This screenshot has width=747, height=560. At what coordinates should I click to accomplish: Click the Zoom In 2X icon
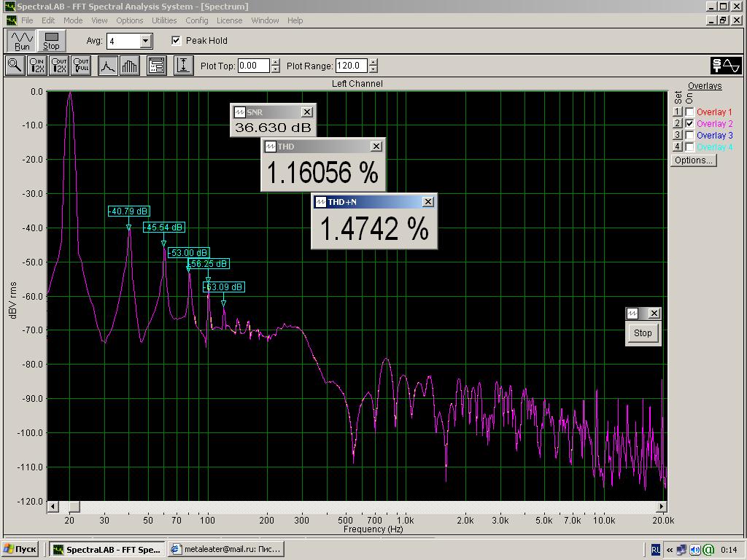[36, 66]
